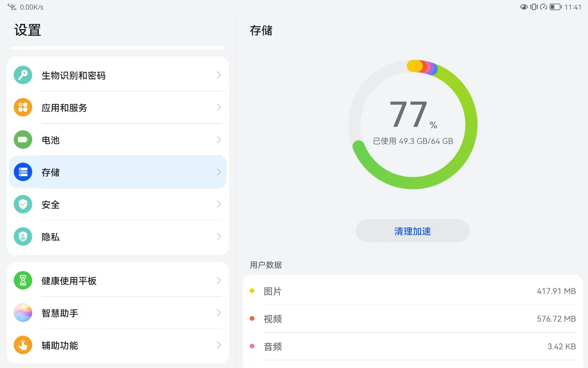Open the 音频 storage usage row

tap(412, 347)
